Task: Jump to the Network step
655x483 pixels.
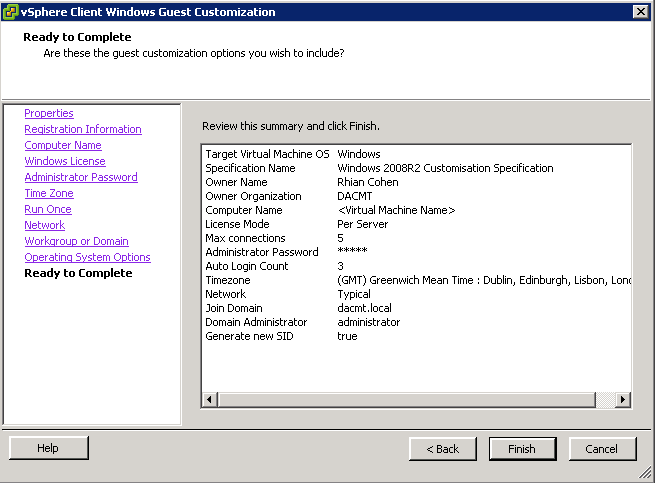Action: [x=44, y=225]
